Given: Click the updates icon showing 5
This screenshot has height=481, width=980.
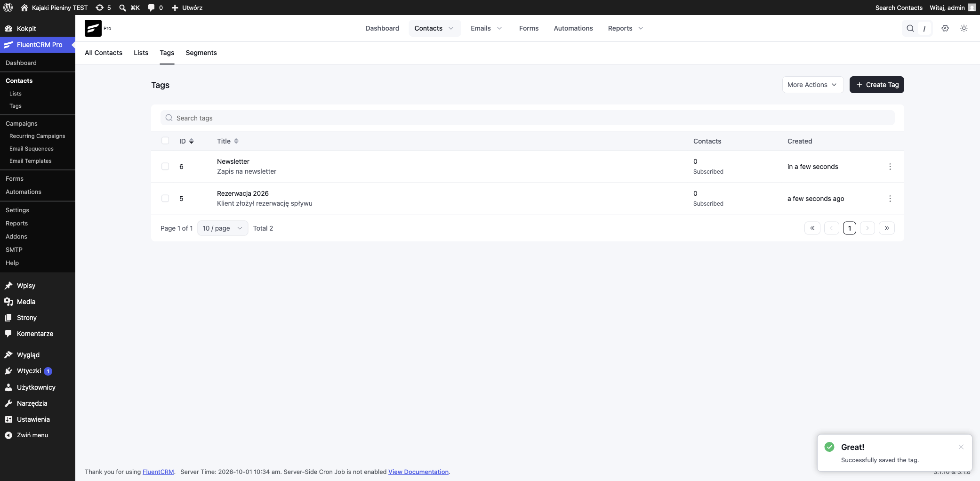Looking at the screenshot, I should [103, 8].
